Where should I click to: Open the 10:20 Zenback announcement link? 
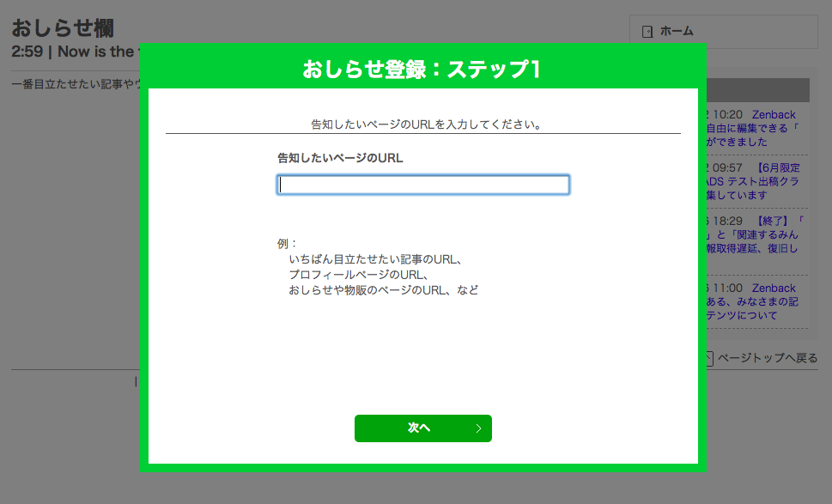pyautogui.click(x=774, y=114)
